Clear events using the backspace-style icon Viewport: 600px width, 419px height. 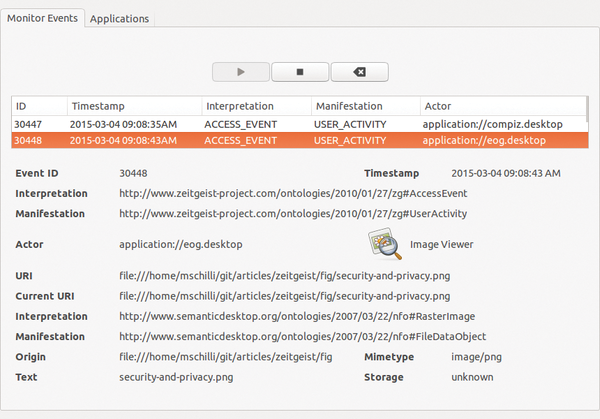pyautogui.click(x=360, y=72)
